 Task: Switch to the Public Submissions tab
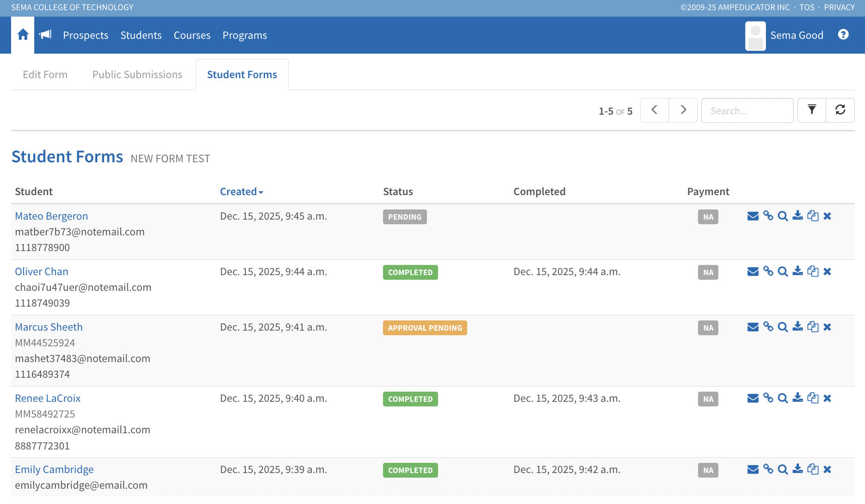pos(137,74)
